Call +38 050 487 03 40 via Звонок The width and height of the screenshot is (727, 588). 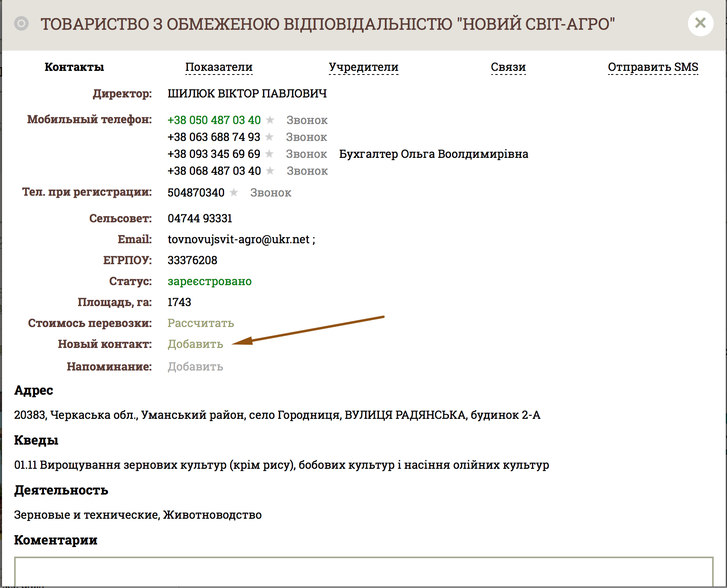307,120
